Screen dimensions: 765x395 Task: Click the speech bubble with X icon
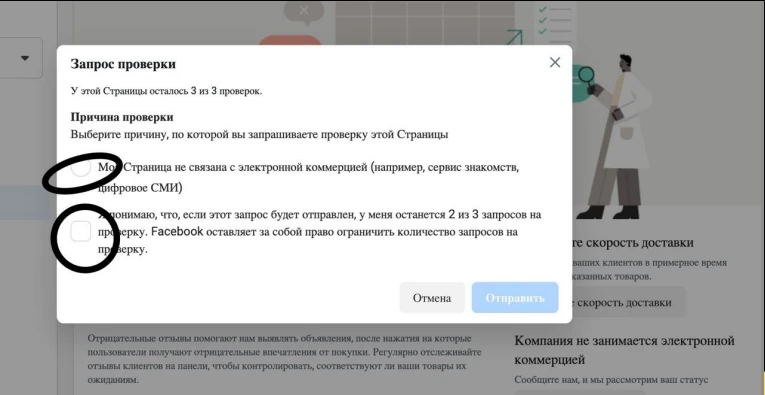304,12
